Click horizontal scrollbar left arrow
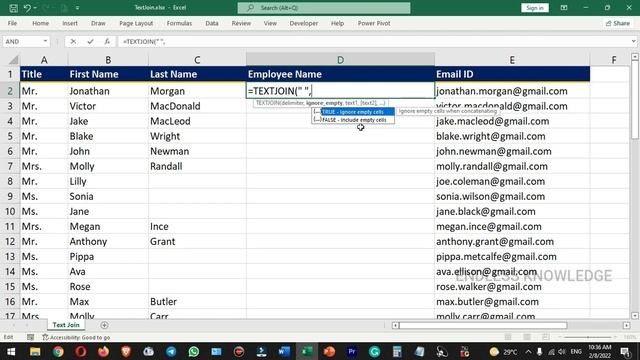The image size is (640, 360). [395, 325]
